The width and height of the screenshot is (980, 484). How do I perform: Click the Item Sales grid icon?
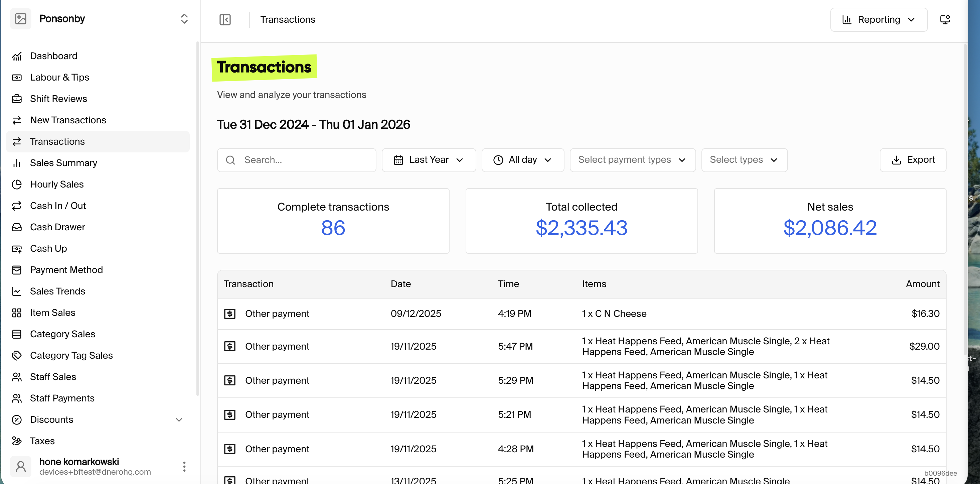(17, 313)
